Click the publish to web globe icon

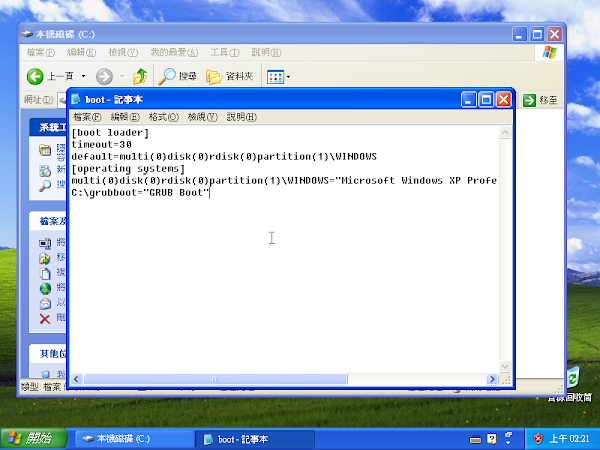(x=45, y=288)
